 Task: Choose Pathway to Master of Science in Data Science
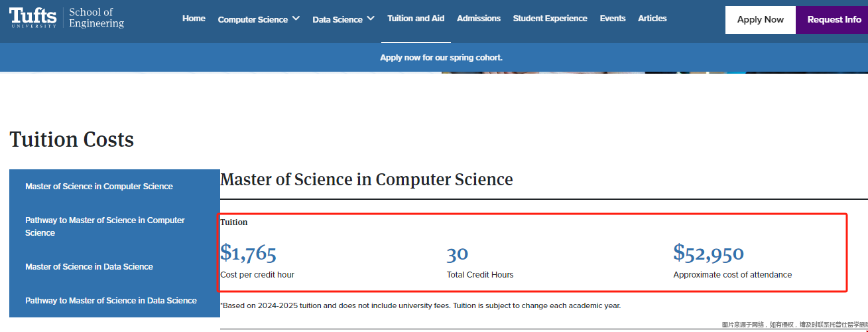point(111,301)
